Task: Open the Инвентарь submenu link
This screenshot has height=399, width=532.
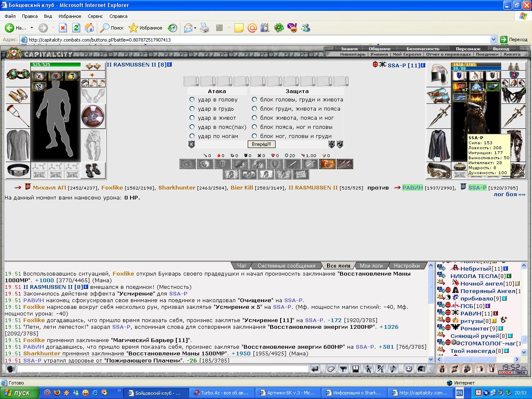Action: 352,54
